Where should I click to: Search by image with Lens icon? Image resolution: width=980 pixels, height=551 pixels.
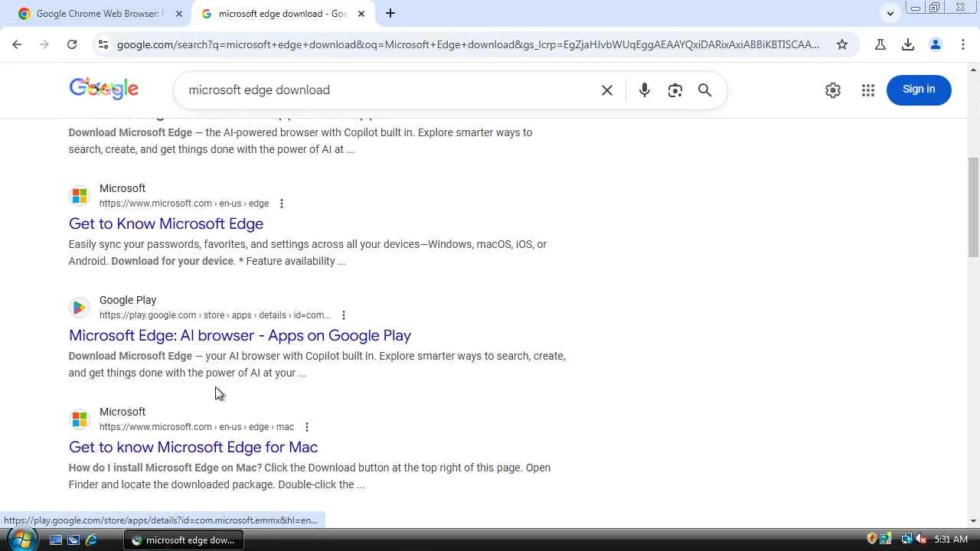click(675, 90)
